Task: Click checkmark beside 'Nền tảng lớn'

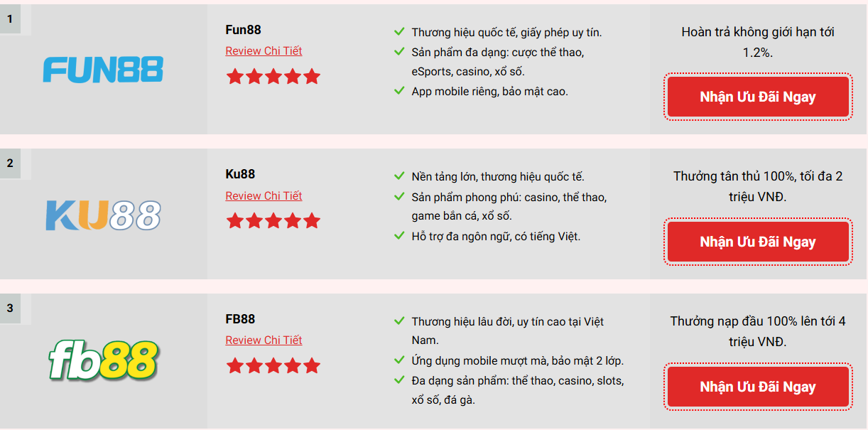Action: [399, 176]
